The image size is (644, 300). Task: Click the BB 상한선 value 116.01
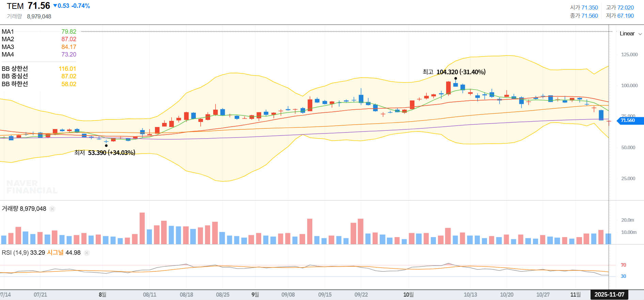click(67, 69)
